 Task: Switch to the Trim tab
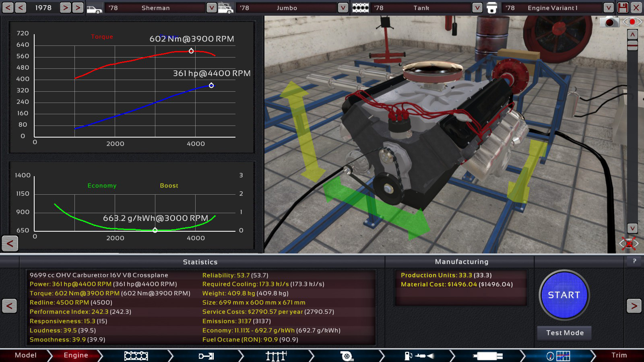[619, 355]
